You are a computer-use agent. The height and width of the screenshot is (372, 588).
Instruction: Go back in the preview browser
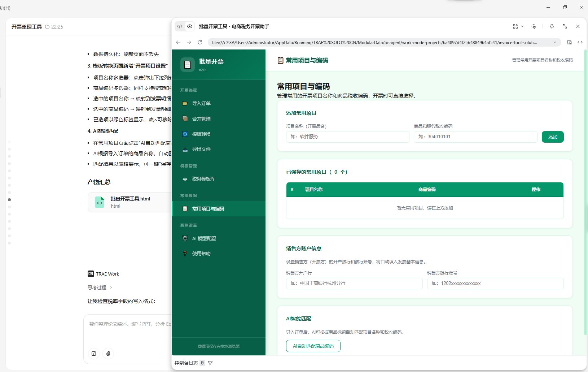click(178, 42)
